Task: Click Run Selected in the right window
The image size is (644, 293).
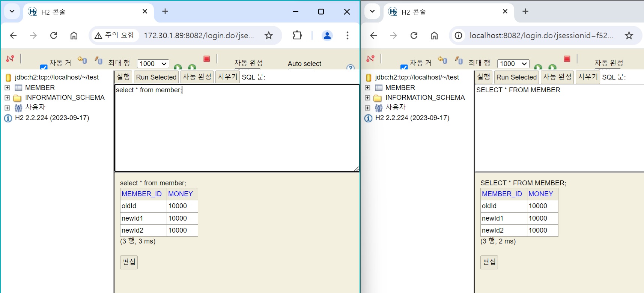Action: point(516,77)
